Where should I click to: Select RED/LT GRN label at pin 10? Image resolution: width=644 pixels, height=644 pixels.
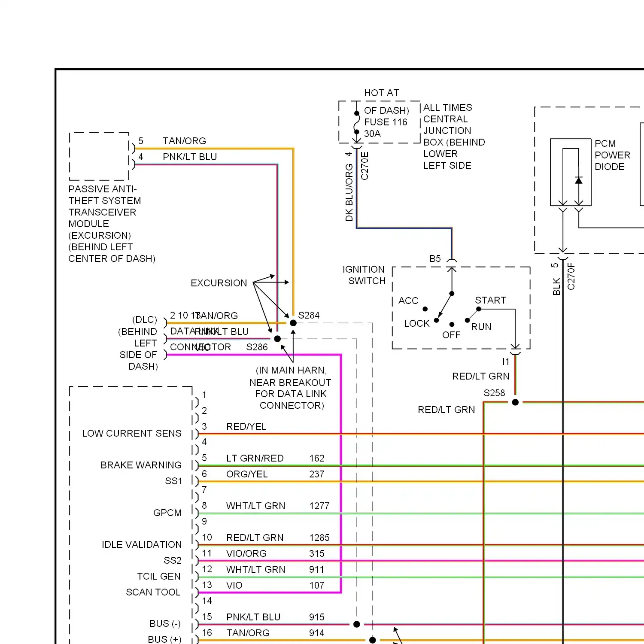pyautogui.click(x=255, y=538)
